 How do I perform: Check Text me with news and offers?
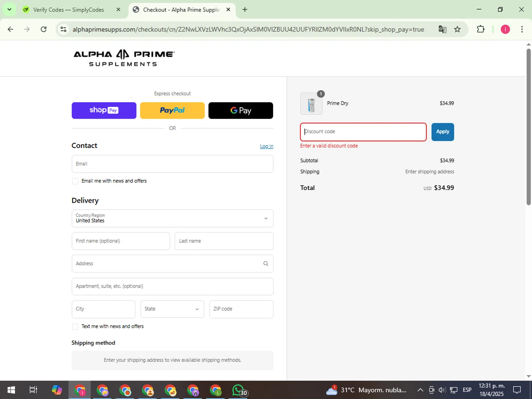pos(75,327)
